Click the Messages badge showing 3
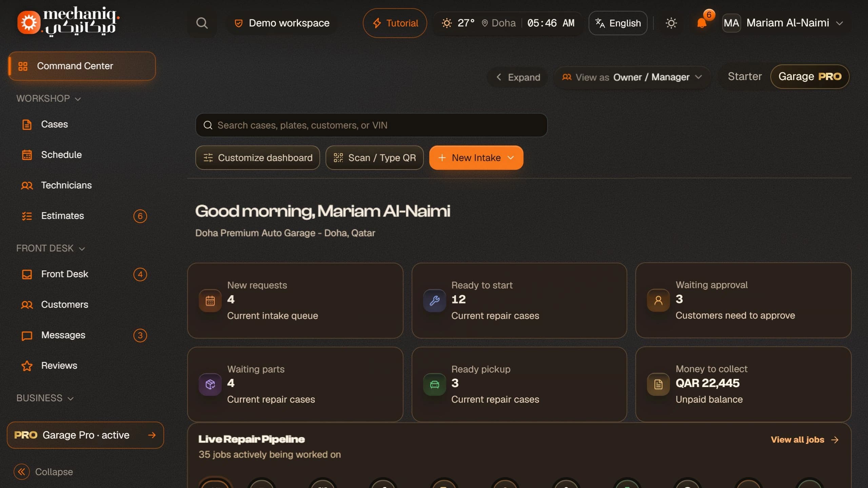 point(140,335)
